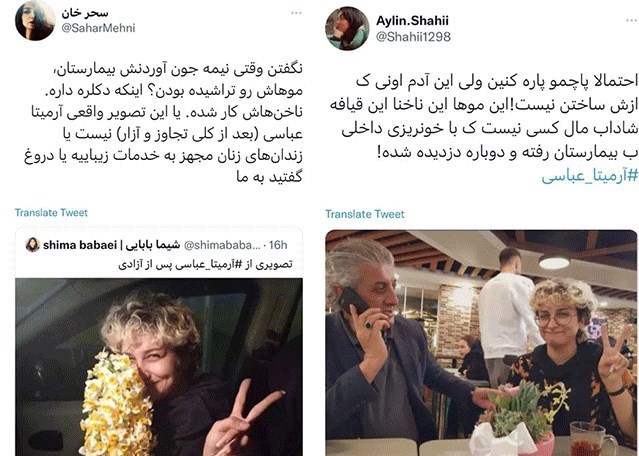The image size is (639, 456).
Task: Open the restaurant photo in Aylin's tweet
Action: pyautogui.click(x=482, y=343)
